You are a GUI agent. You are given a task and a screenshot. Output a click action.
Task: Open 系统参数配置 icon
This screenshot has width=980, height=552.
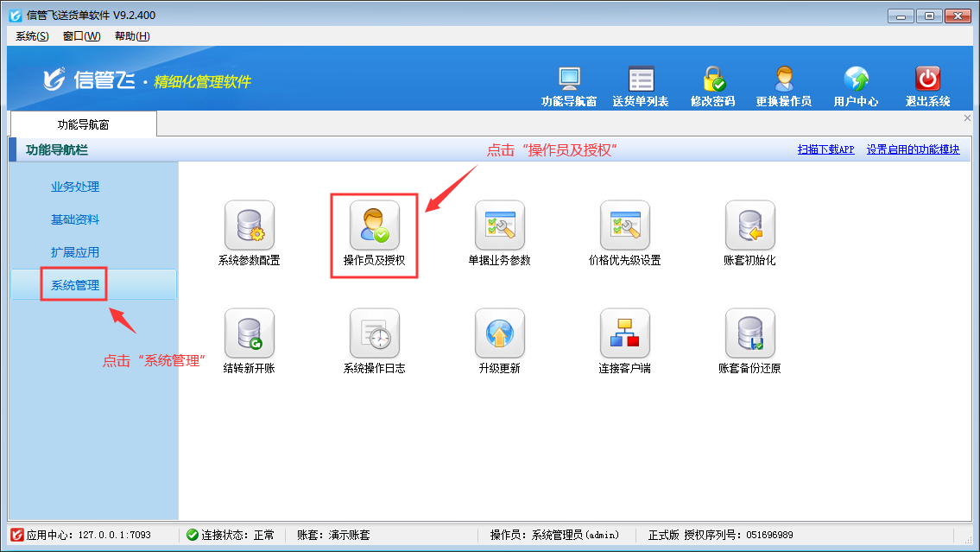pyautogui.click(x=249, y=225)
